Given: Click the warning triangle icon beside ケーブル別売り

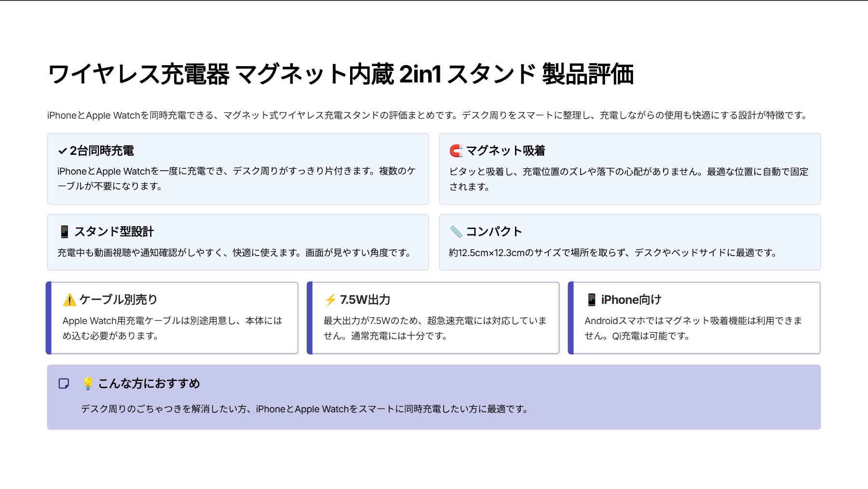Looking at the screenshot, I should (x=69, y=299).
